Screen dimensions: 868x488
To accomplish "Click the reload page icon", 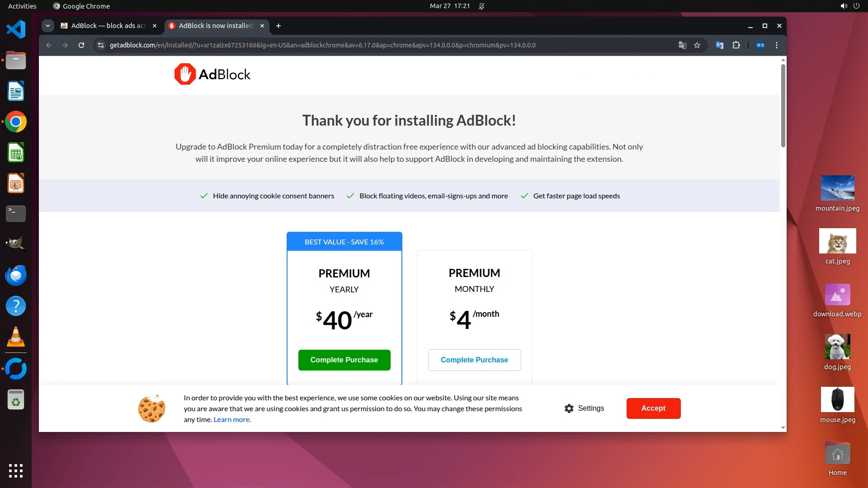I will pyautogui.click(x=81, y=45).
